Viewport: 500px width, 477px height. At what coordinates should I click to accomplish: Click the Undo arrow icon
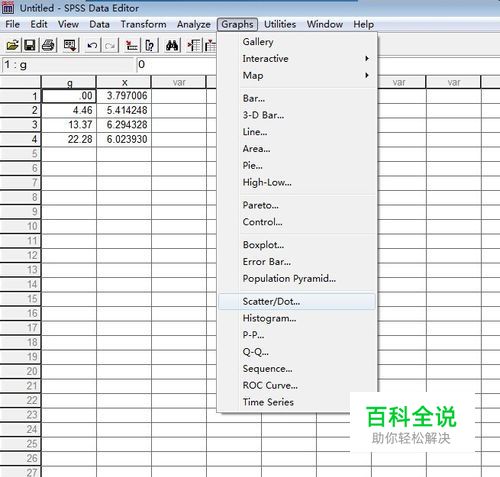92,45
